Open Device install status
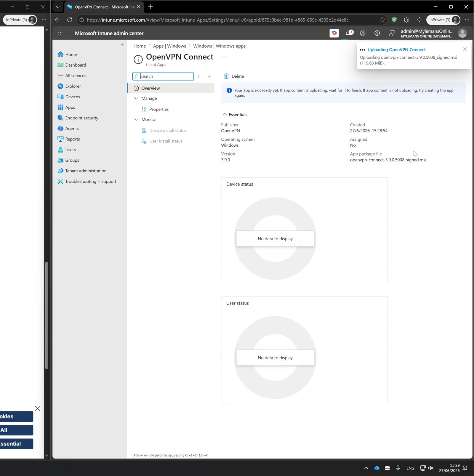This screenshot has width=474, height=476. 168,131
